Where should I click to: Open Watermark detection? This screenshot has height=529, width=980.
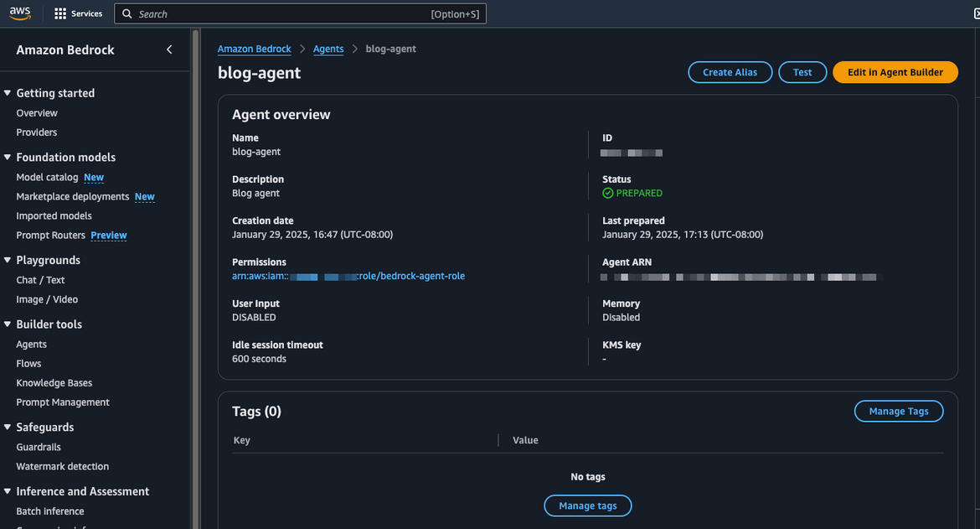[x=63, y=466]
